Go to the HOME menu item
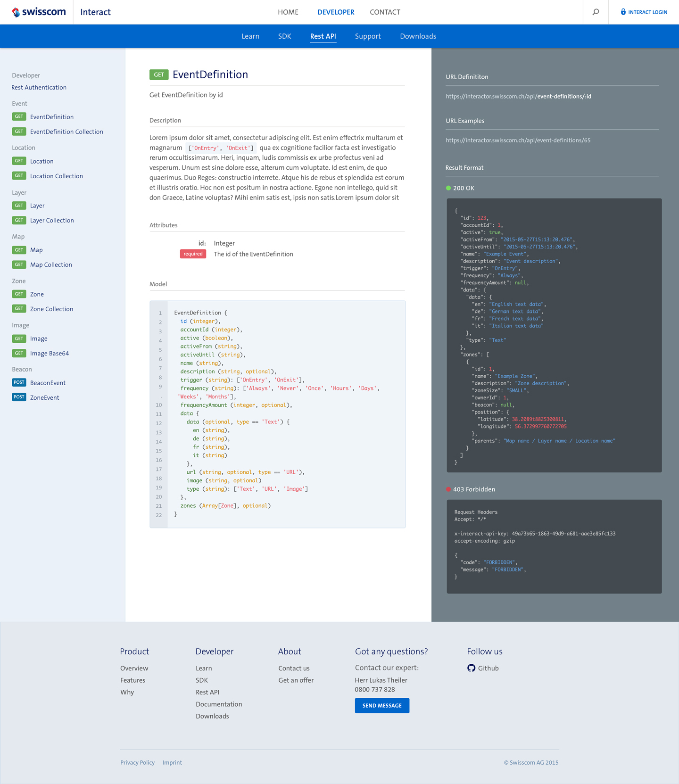The image size is (679, 784). point(288,12)
